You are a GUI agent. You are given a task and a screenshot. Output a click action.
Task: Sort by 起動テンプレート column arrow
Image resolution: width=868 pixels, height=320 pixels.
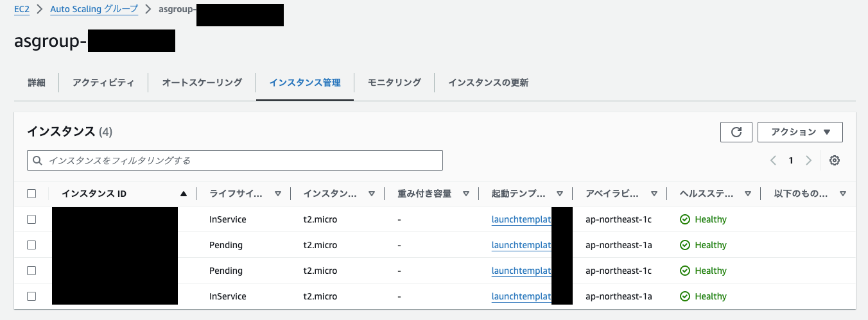click(560, 194)
